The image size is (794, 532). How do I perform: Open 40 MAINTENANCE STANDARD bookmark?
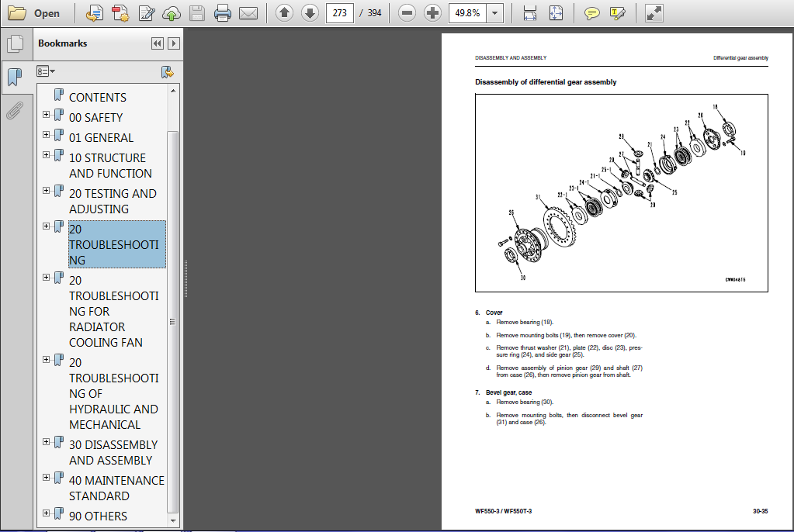tap(116, 488)
